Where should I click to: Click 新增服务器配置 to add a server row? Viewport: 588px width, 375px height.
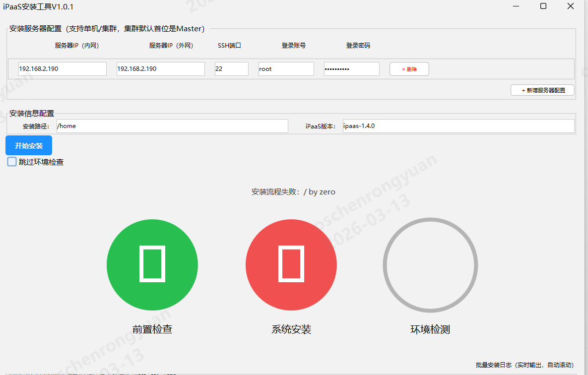click(542, 90)
